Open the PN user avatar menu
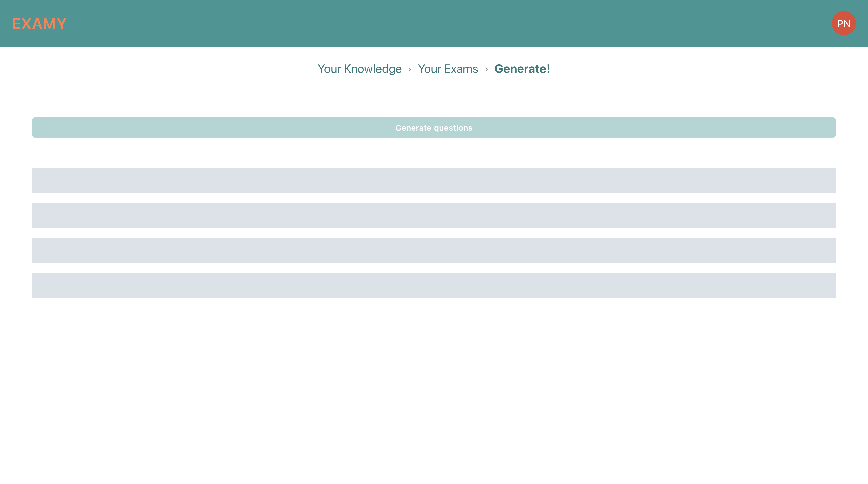This screenshot has width=868, height=484. coord(843,23)
